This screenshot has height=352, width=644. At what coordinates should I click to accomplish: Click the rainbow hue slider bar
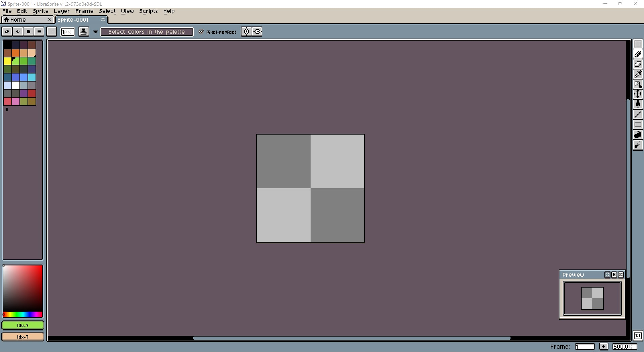23,314
